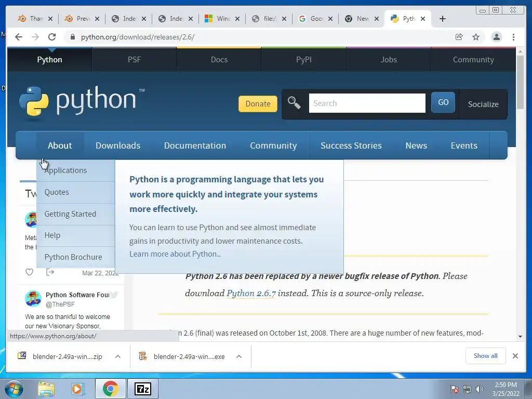Close the 'Goo' Google tab

tap(330, 19)
